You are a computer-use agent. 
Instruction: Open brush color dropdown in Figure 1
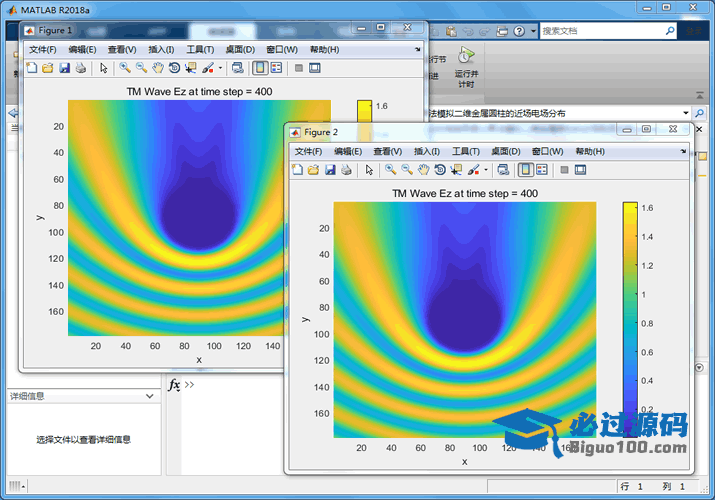click(x=220, y=68)
